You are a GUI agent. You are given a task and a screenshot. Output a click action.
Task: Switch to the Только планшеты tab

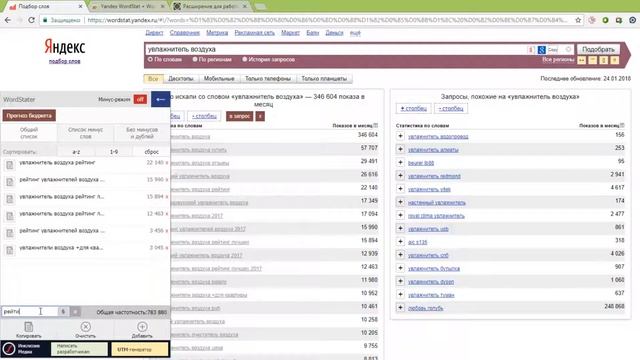coord(324,78)
